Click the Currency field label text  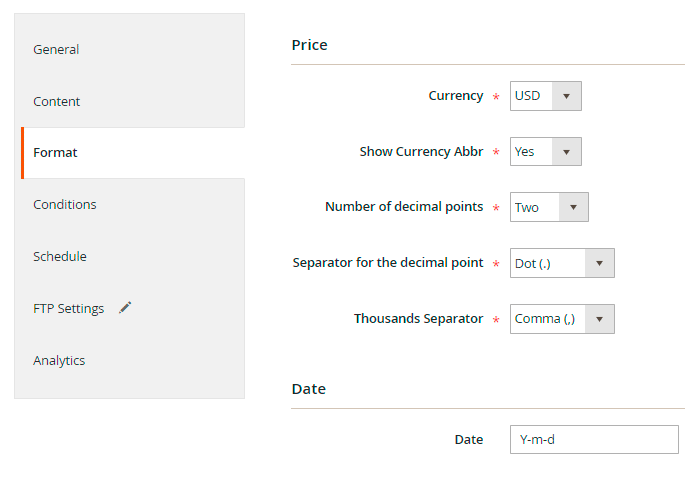pyautogui.click(x=455, y=96)
